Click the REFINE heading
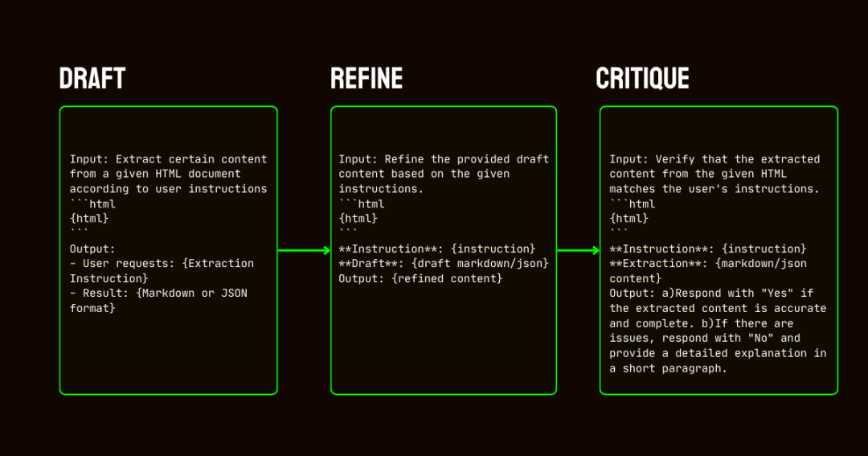The image size is (868, 456). coord(366,79)
